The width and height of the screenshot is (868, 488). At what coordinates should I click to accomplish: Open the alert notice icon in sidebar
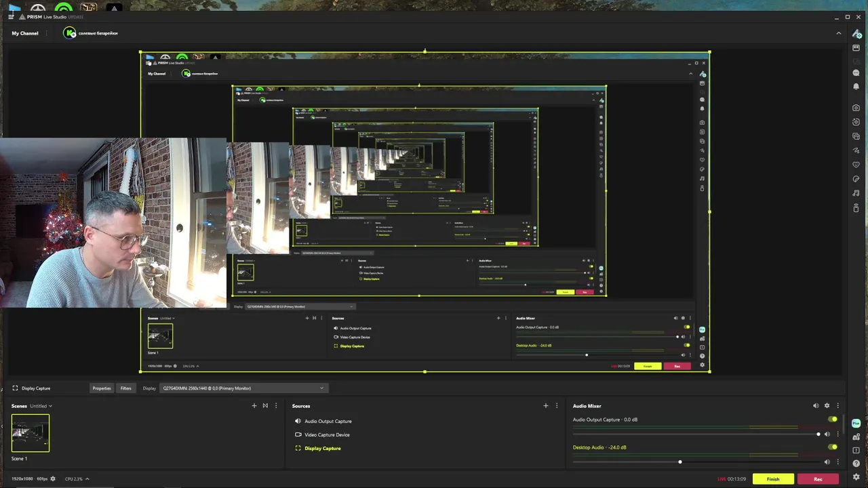(856, 450)
